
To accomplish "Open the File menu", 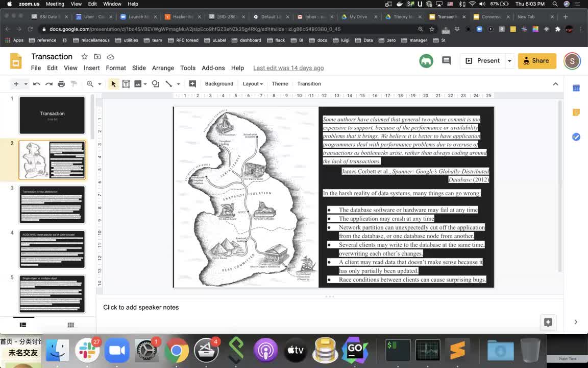I will 36,68.
